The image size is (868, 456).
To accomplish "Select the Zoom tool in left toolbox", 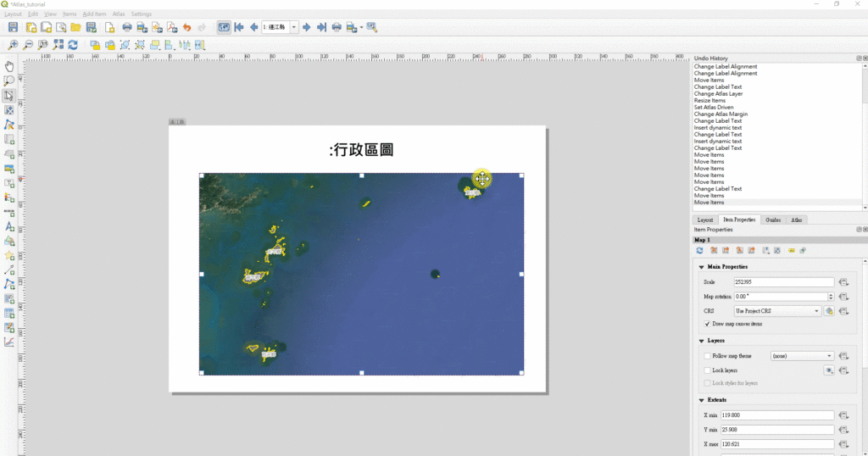I will pos(9,81).
